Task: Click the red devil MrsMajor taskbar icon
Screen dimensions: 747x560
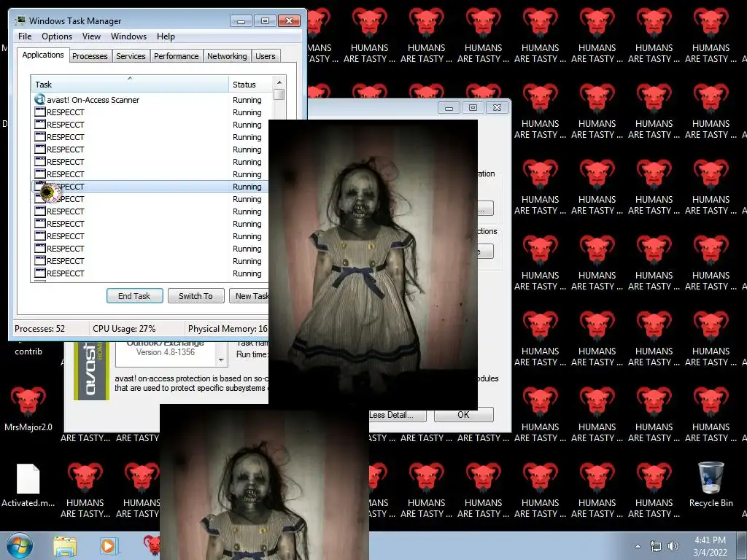Action: pos(152,545)
